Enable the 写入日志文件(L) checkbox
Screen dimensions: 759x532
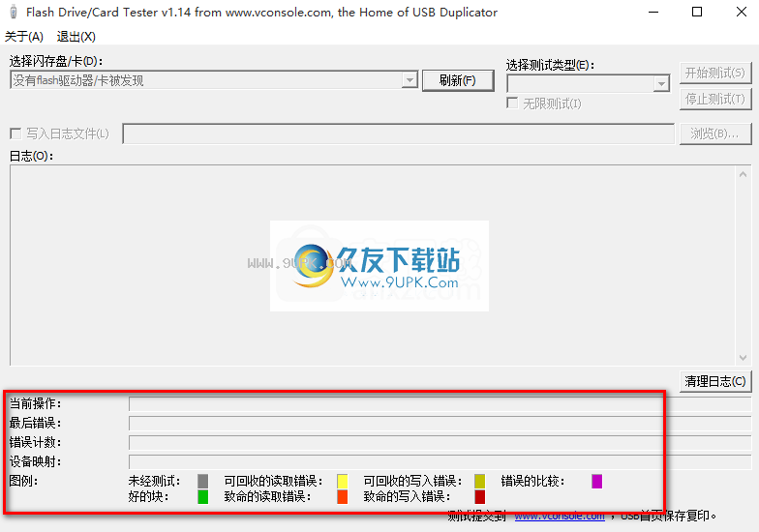tap(15, 133)
